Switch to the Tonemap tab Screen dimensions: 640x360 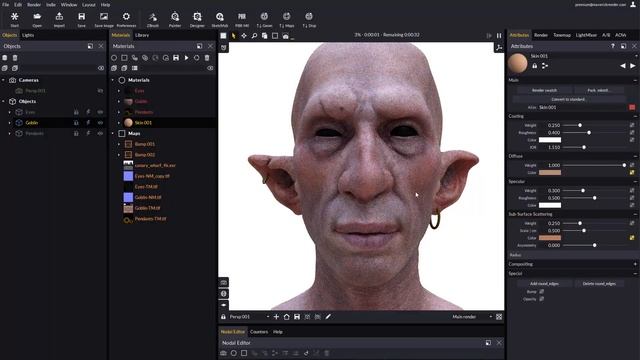click(562, 35)
